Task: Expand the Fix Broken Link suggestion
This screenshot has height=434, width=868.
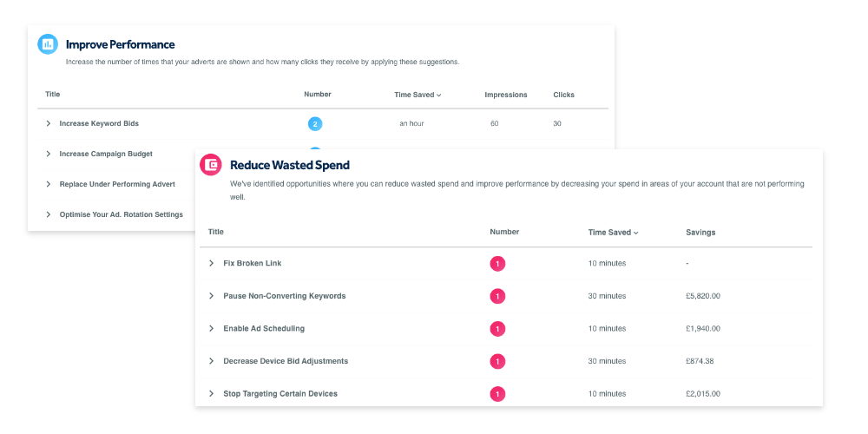Action: pyautogui.click(x=211, y=263)
